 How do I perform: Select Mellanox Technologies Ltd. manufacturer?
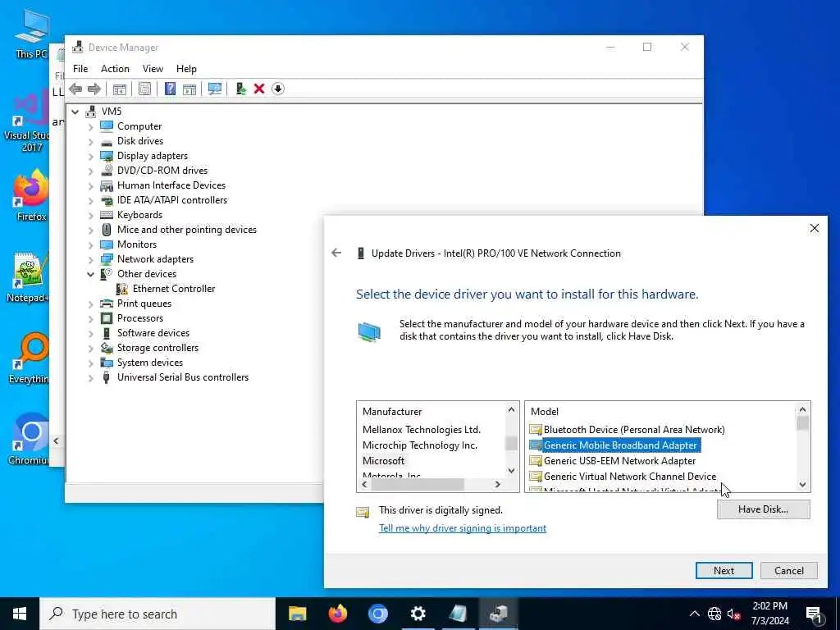tap(422, 430)
